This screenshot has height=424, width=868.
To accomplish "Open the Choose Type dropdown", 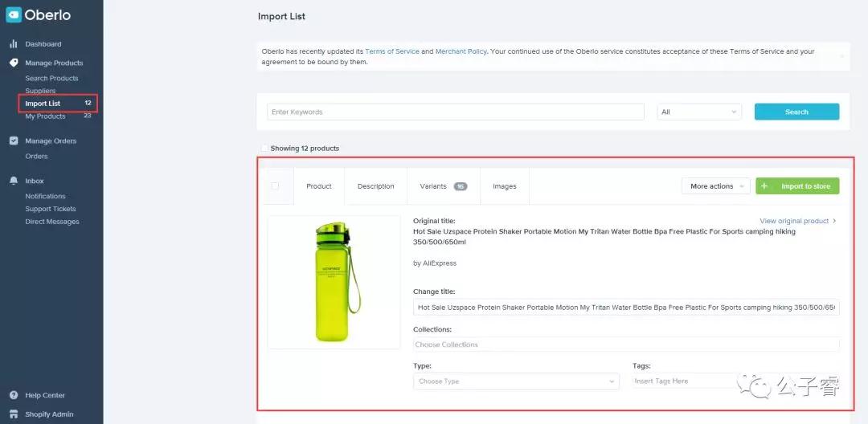I will click(x=516, y=381).
